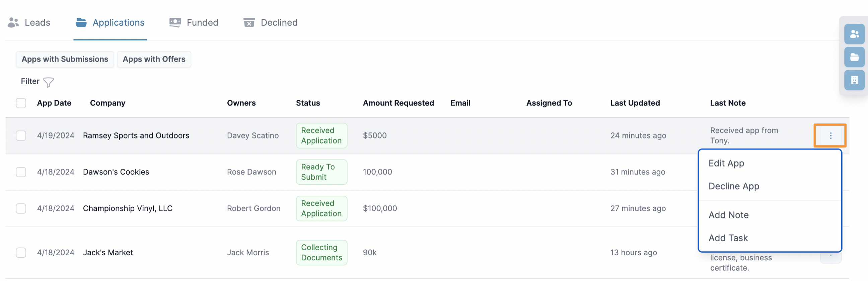Toggle the select-all checkbox in table header

point(21,103)
